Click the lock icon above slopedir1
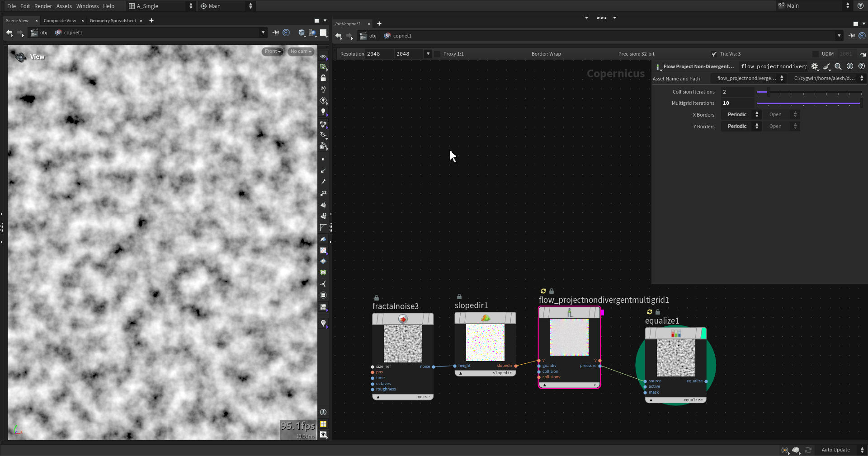Screen dimensions: 868x456 click(x=459, y=297)
